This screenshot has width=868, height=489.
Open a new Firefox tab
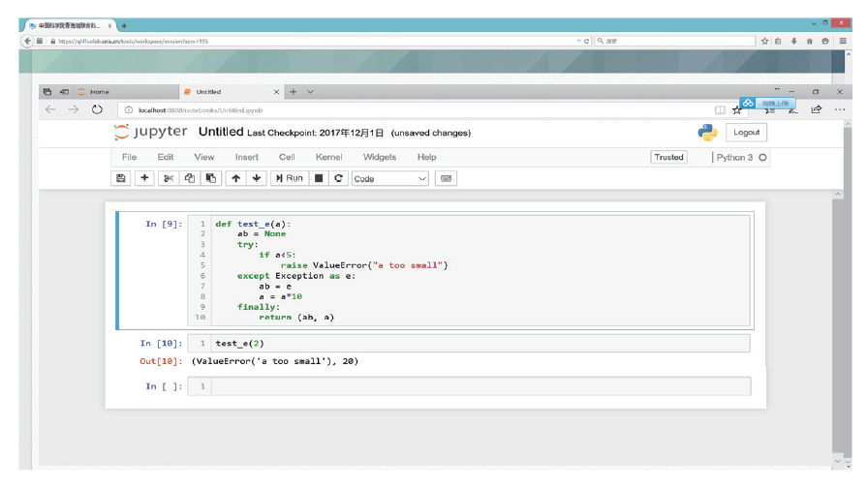124,25
